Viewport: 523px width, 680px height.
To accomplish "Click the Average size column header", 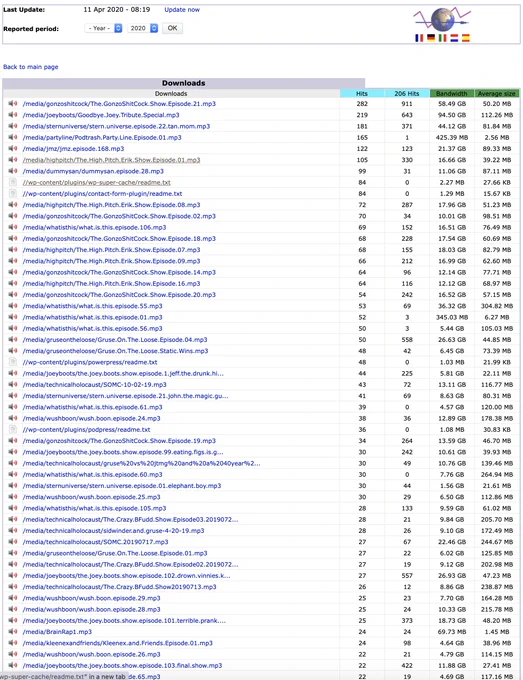I will [x=497, y=93].
